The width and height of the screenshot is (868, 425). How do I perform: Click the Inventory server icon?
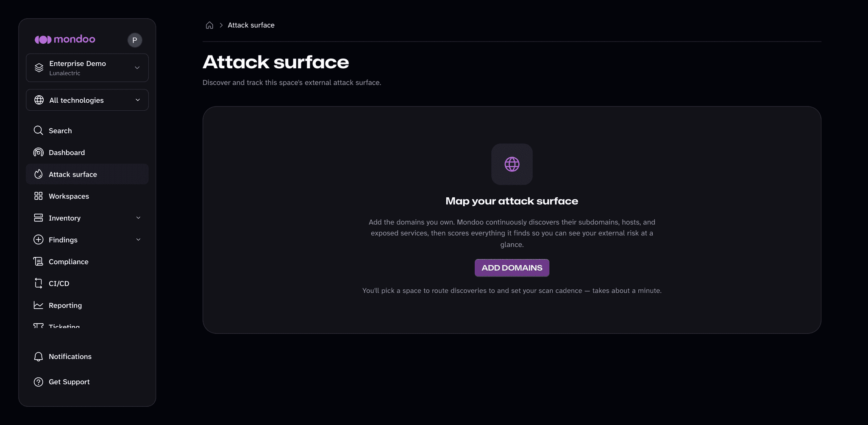click(x=38, y=218)
